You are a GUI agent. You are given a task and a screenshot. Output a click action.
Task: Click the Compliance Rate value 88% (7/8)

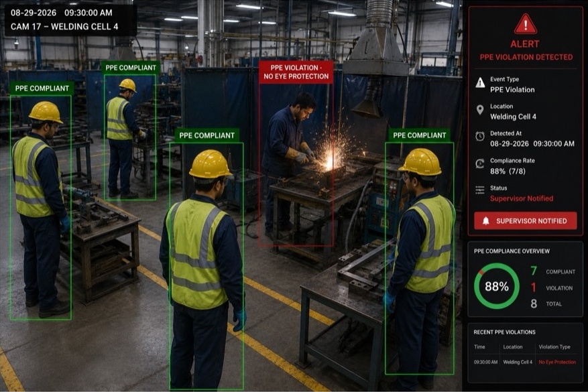click(508, 172)
